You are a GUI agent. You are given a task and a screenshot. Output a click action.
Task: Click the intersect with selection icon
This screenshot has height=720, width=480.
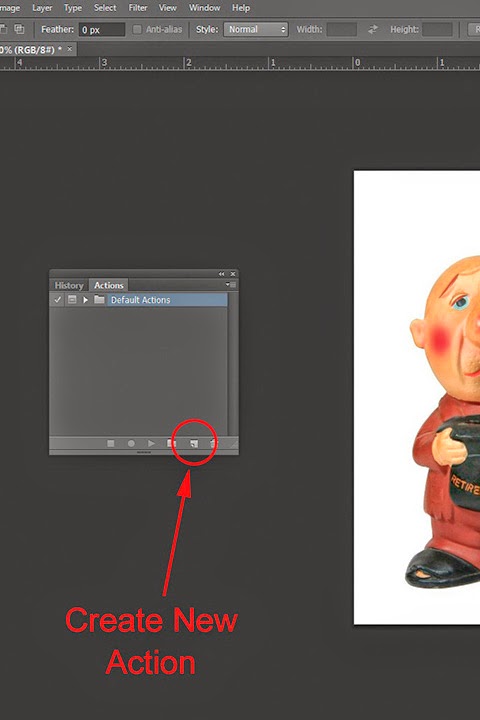19,29
